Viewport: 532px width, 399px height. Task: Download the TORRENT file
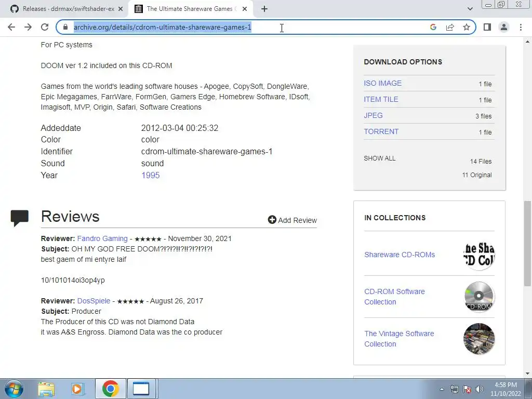[x=381, y=131]
